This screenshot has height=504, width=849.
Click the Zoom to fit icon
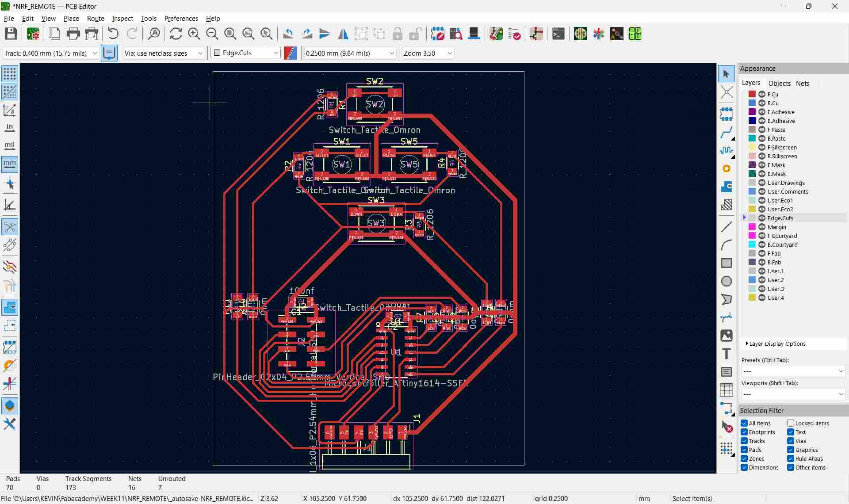pos(230,34)
